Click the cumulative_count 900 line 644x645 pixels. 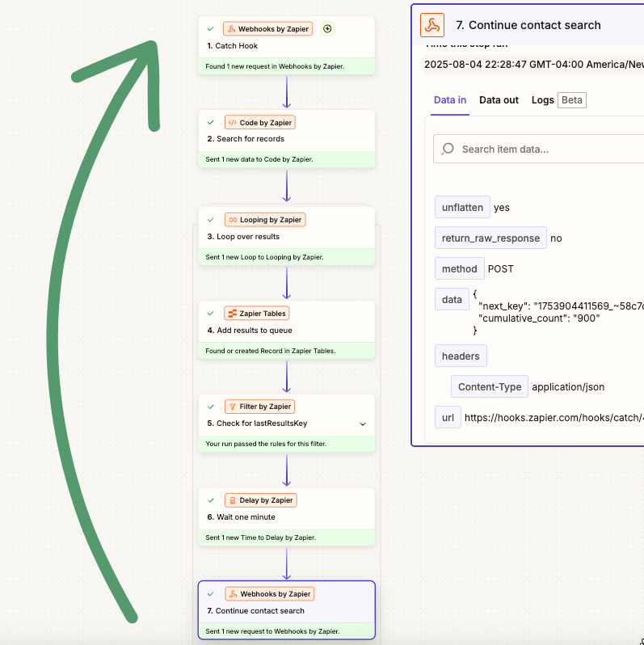[539, 318]
